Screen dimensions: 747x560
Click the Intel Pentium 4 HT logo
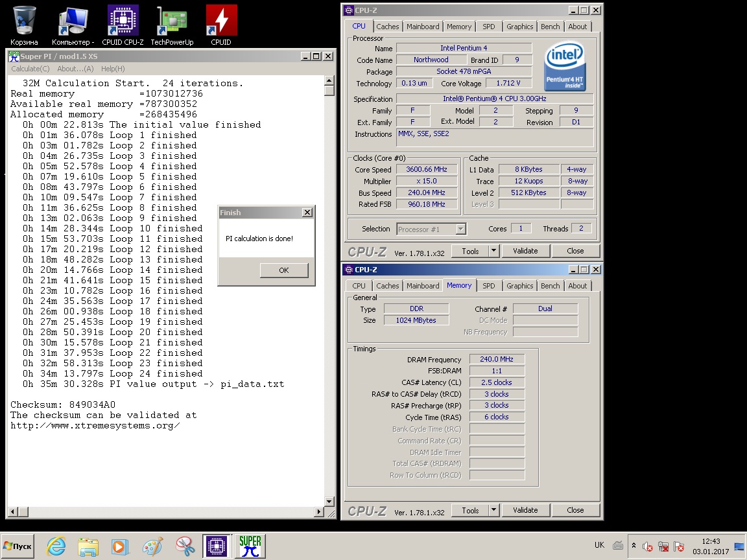pos(565,66)
